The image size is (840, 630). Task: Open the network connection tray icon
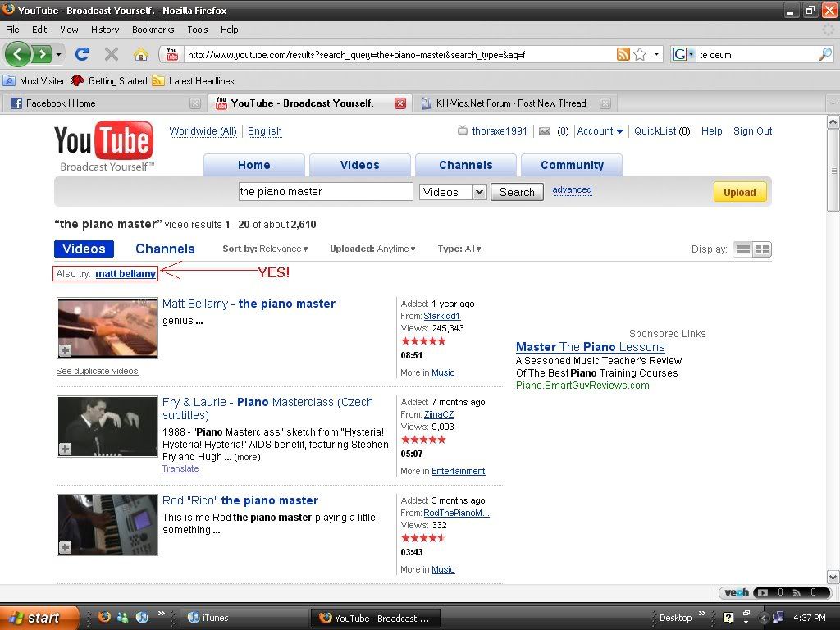tap(778, 618)
